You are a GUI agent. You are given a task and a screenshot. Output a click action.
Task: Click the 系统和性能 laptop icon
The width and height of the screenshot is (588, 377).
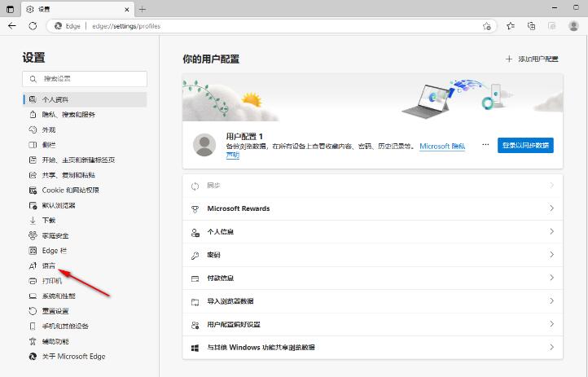click(x=33, y=296)
